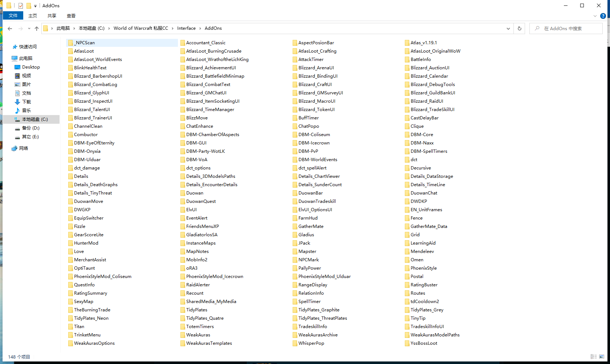
Task: Switch to the 查看 (View) ribbon tab
Action: tap(71, 16)
